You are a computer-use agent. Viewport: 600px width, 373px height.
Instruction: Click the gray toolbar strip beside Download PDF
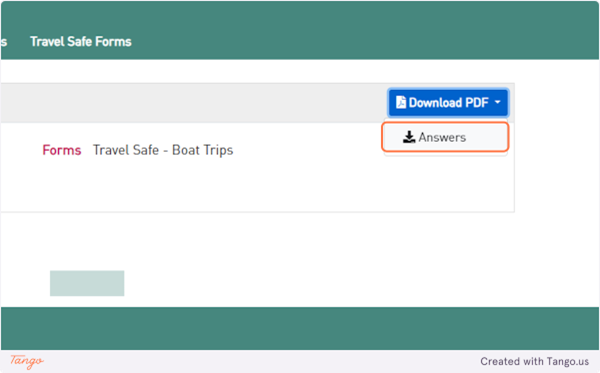coord(191,103)
